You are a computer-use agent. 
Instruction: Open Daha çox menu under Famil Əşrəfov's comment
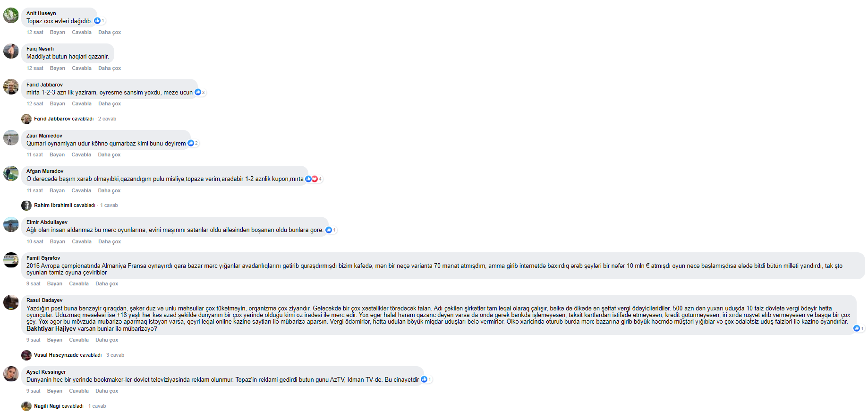(x=107, y=284)
